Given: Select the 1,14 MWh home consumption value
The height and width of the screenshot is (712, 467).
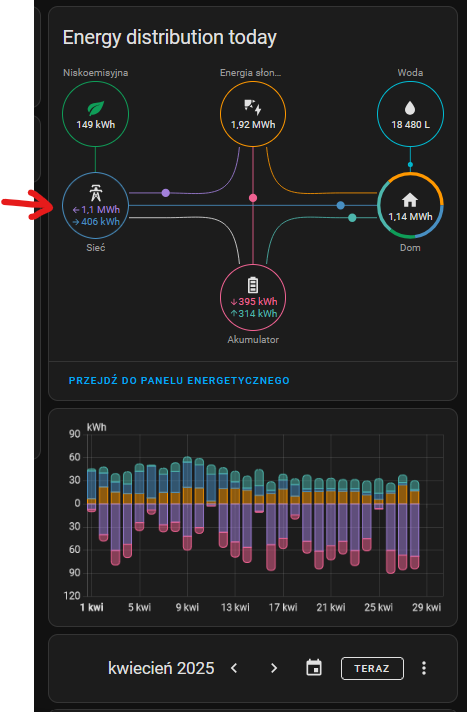Looking at the screenshot, I should pos(410,217).
